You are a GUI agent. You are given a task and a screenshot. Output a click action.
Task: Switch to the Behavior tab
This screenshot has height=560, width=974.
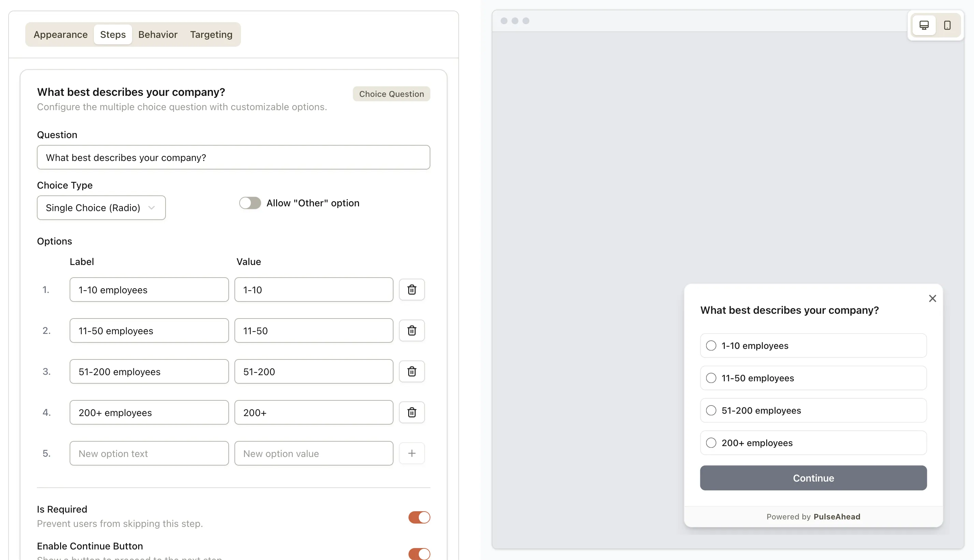click(x=157, y=34)
